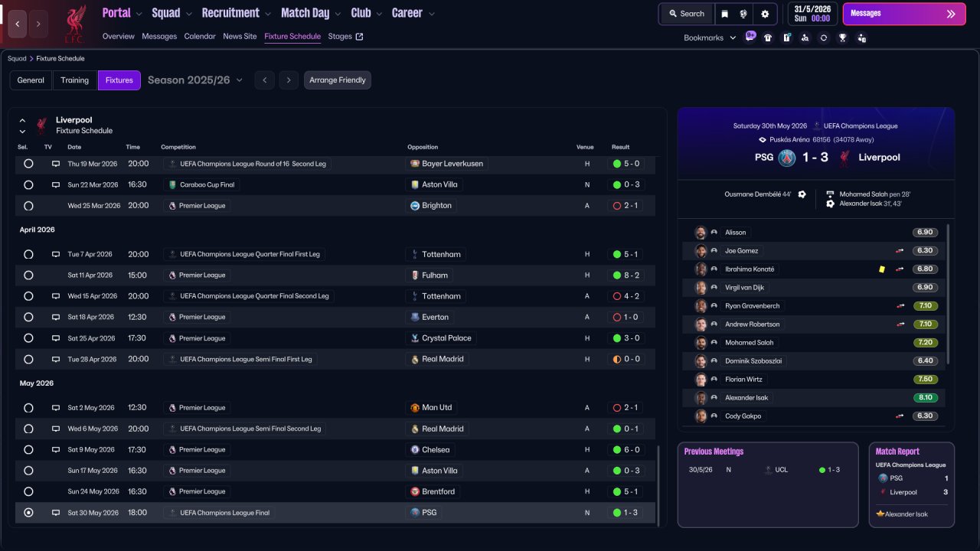Screen dimensions: 980x551
Task: Select the Crystal Palace fixture radio button
Action: point(28,338)
